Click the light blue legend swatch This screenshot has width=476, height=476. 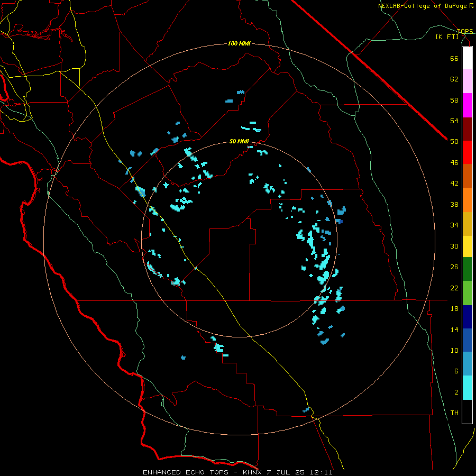pyautogui.click(x=467, y=363)
